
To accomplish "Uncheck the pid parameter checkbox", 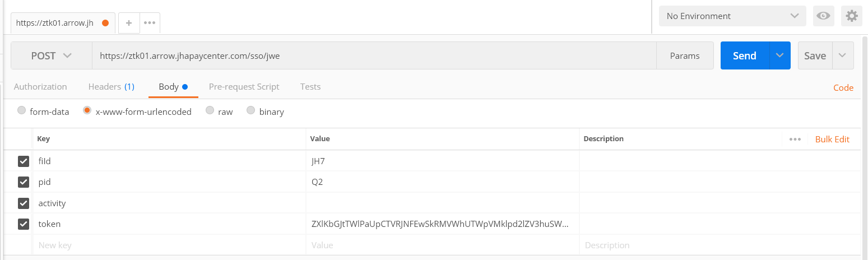I will pyautogui.click(x=24, y=182).
